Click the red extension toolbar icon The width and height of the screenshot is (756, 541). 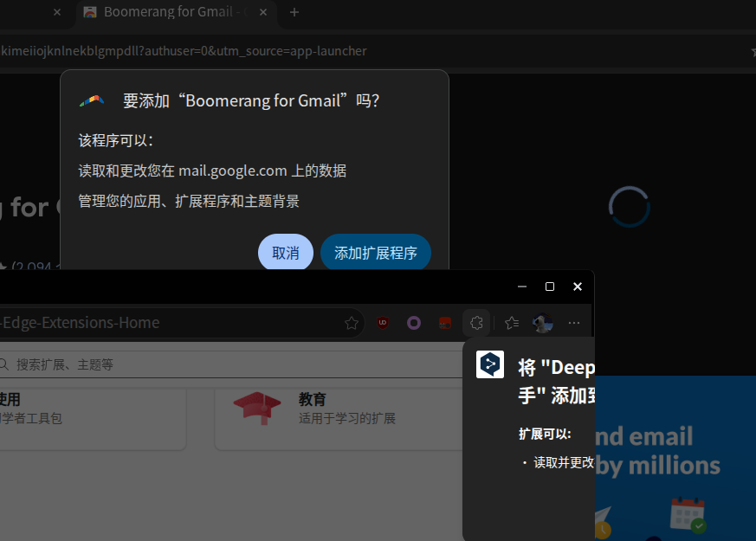(x=445, y=323)
